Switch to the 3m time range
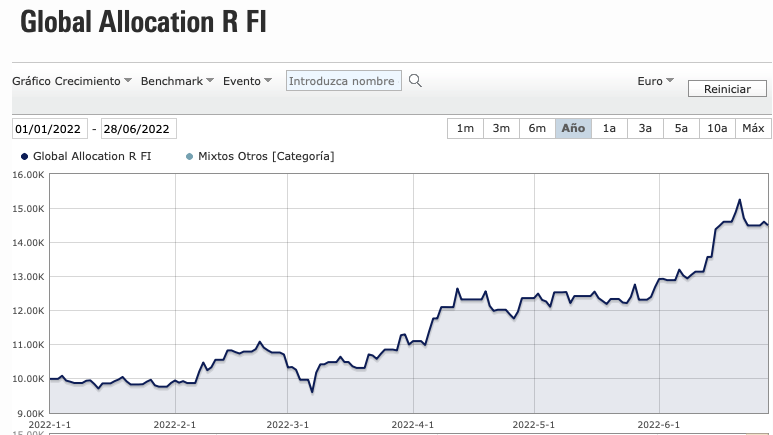This screenshot has width=773, height=435. pyautogui.click(x=501, y=128)
